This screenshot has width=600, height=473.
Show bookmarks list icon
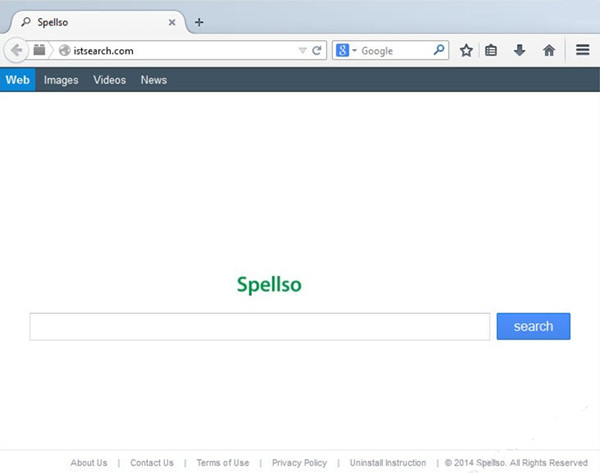[491, 50]
